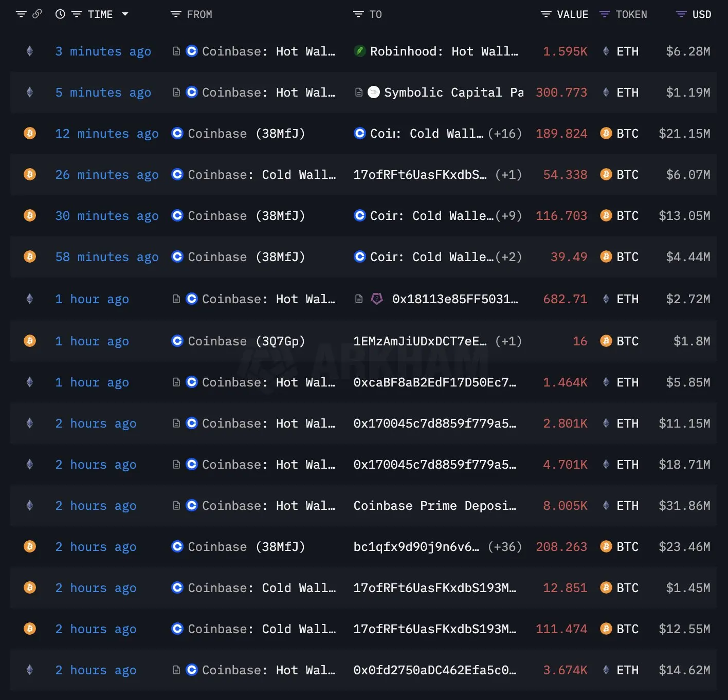Open address bc1qfx9d90j9n6v6
The width and height of the screenshot is (728, 700).
pos(416,547)
